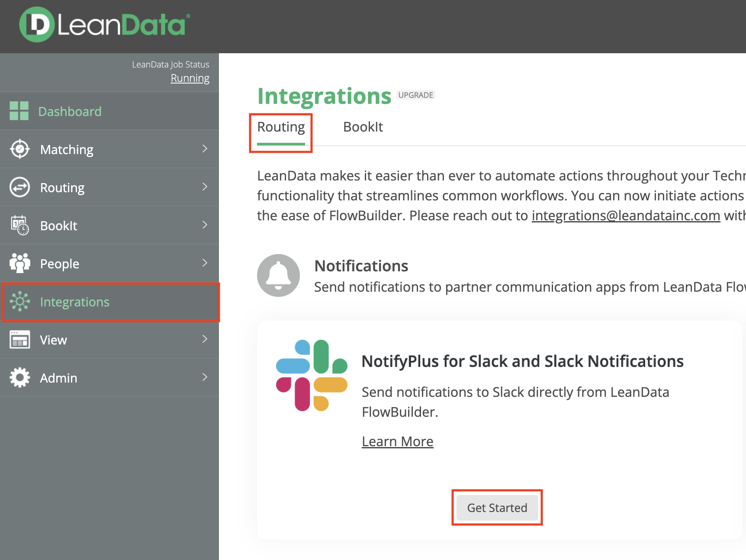The width and height of the screenshot is (746, 560).
Task: Expand the Admin menu chevron
Action: [x=205, y=377]
